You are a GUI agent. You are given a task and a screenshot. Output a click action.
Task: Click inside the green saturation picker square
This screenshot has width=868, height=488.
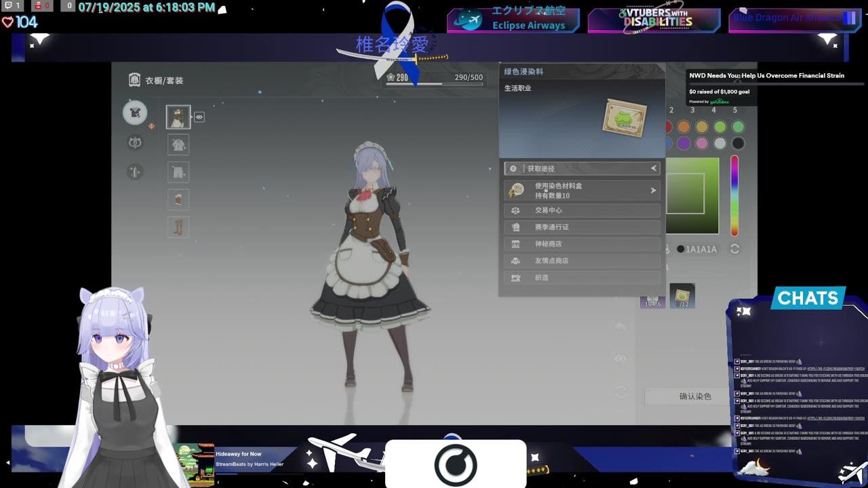(x=692, y=196)
